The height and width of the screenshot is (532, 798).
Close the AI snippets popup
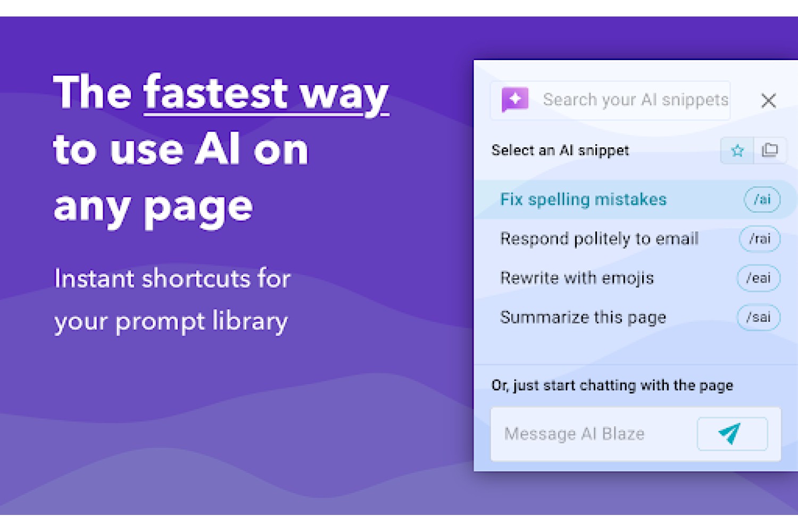point(768,100)
